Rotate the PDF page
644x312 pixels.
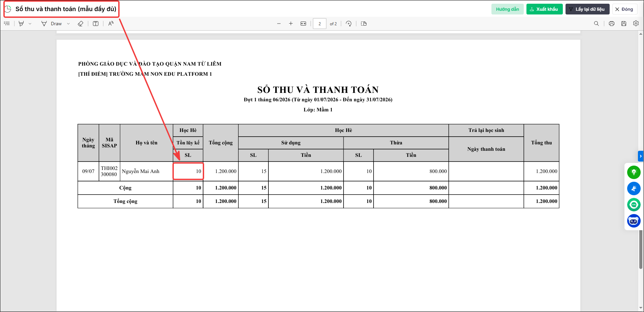(x=349, y=24)
